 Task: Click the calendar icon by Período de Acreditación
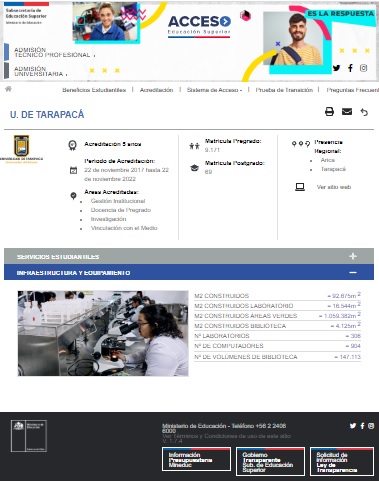coord(73,170)
